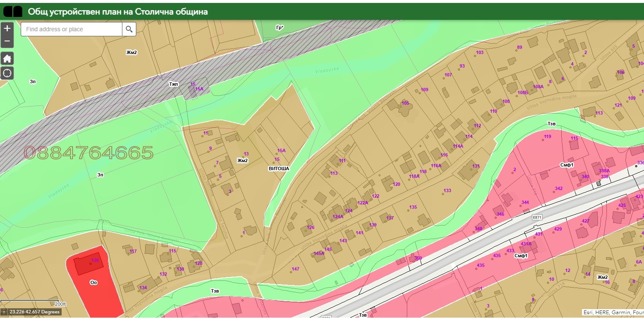Image resolution: width=644 pixels, height=318 pixels.
Task: Return to the default map extent (Home)
Action: tap(7, 59)
